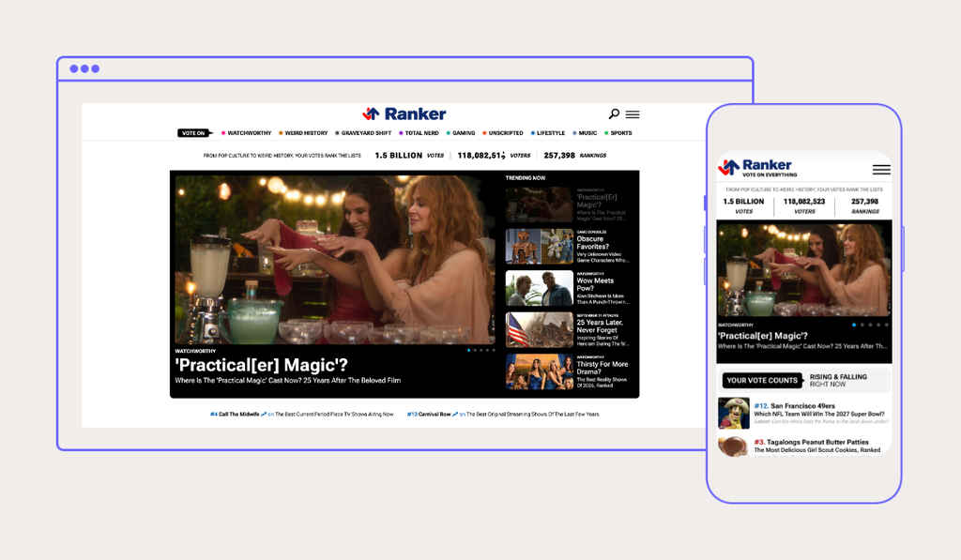Click the Vote On label
Image resolution: width=961 pixels, height=560 pixels.
pyautogui.click(x=194, y=133)
